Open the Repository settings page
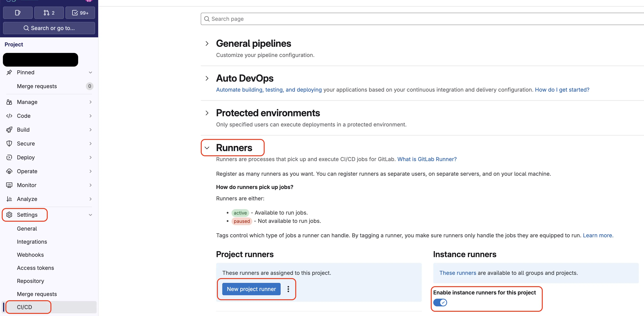The width and height of the screenshot is (644, 316). click(x=30, y=281)
